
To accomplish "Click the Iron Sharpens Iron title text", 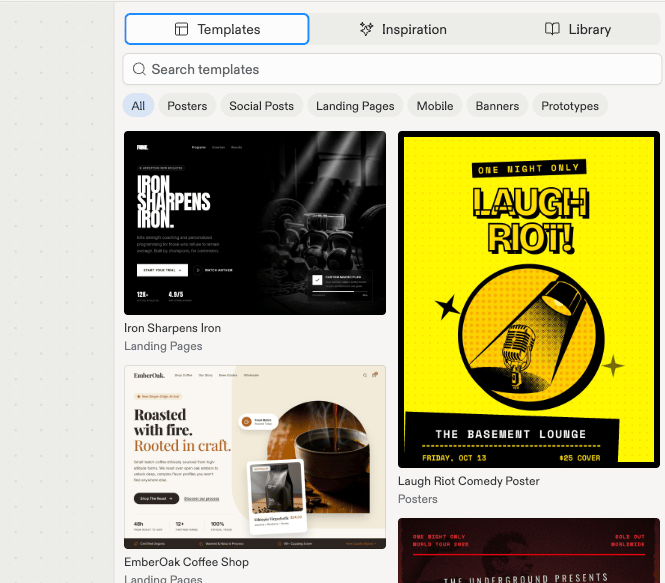I will pyautogui.click(x=172, y=328).
